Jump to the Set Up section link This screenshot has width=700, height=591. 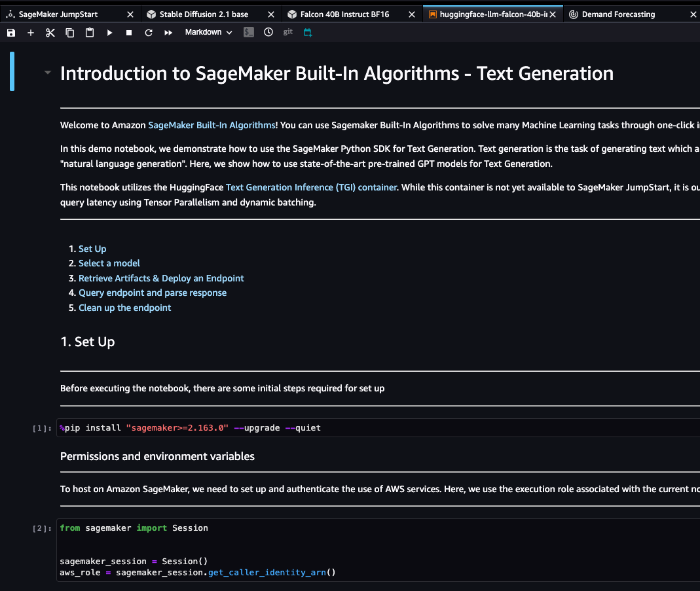tap(92, 249)
